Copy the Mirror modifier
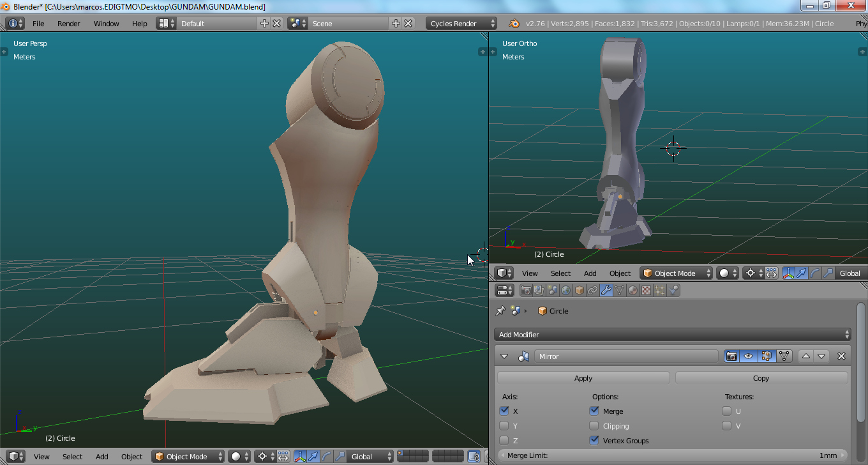The height and width of the screenshot is (465, 868). (761, 378)
